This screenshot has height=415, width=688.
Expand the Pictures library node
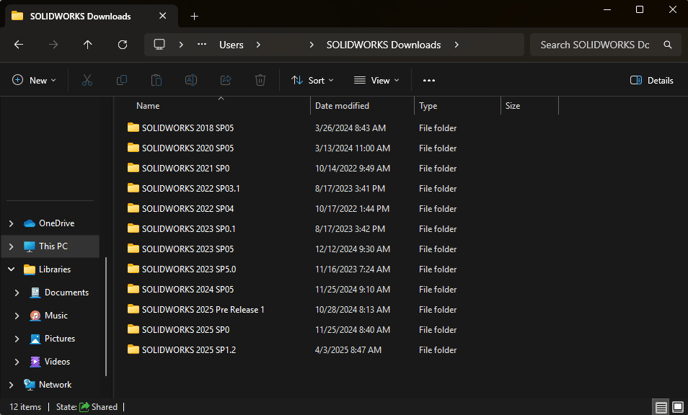click(x=17, y=339)
